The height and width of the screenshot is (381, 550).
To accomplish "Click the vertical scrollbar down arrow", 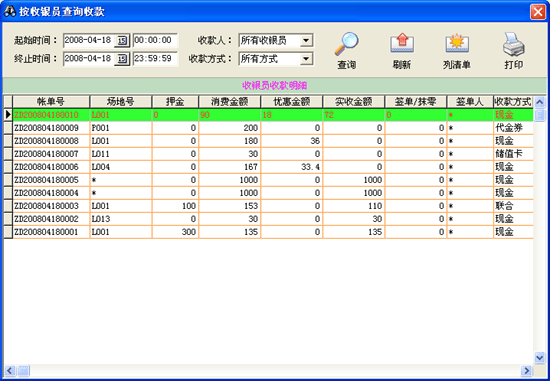I will [x=539, y=357].
